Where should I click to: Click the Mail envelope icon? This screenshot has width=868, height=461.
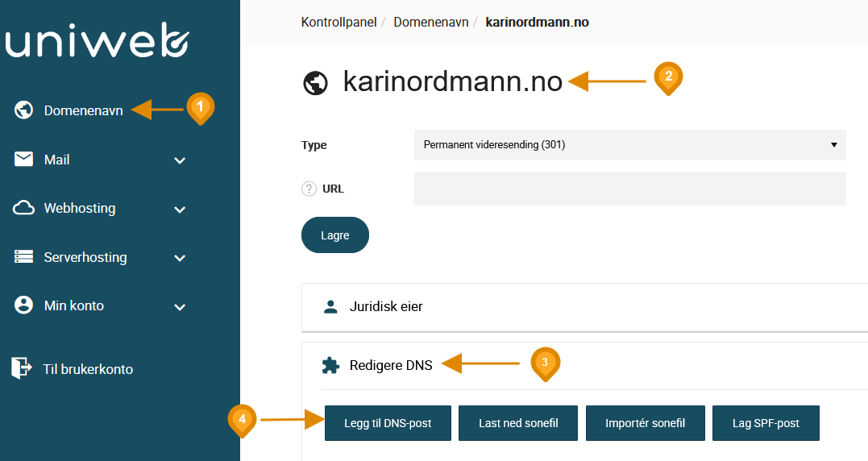(24, 160)
